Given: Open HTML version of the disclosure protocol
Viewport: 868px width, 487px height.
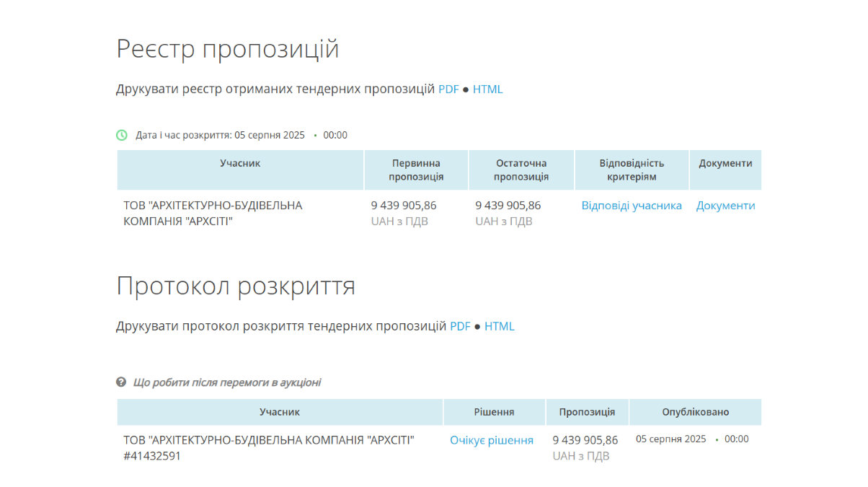Looking at the screenshot, I should pyautogui.click(x=500, y=326).
